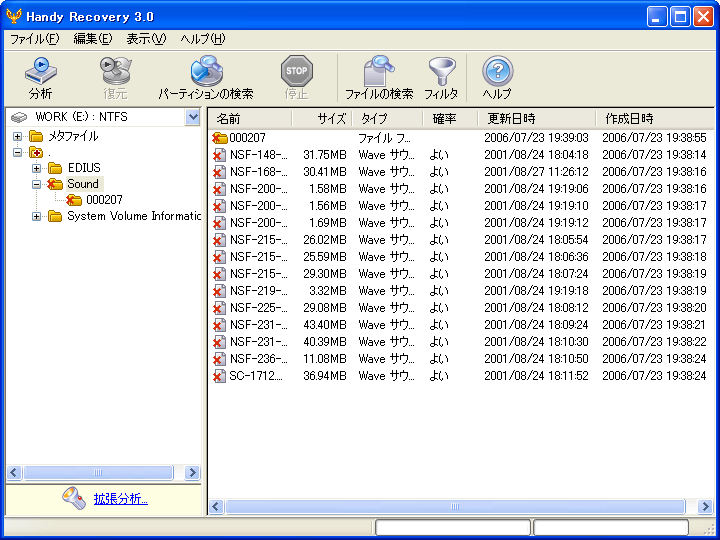This screenshot has height=540, width=720.
Task: Click the メタファイル folder icon in tree
Action: pyautogui.click(x=36, y=136)
